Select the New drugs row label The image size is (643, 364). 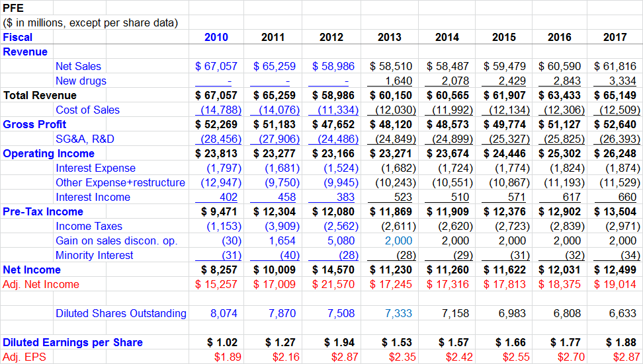click(81, 81)
